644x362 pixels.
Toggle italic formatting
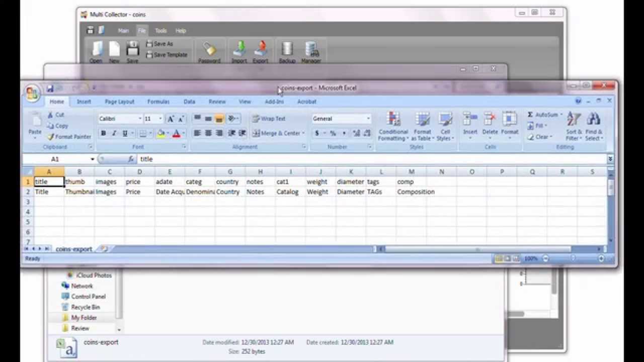pos(114,133)
